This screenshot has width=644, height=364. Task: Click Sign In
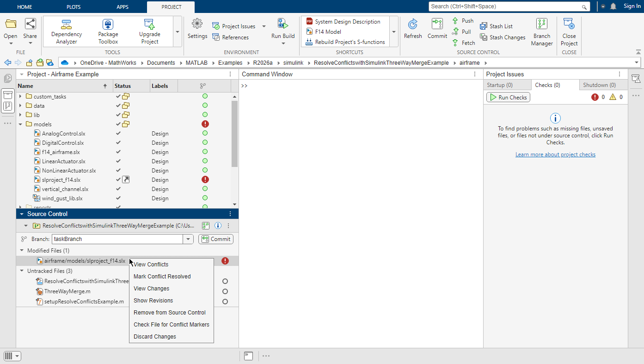point(632,6)
